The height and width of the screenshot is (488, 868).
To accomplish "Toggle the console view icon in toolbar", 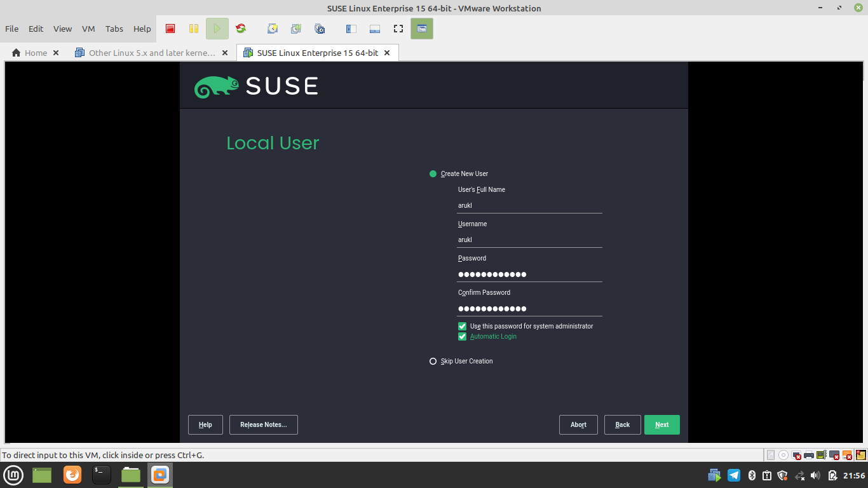I will pyautogui.click(x=422, y=29).
